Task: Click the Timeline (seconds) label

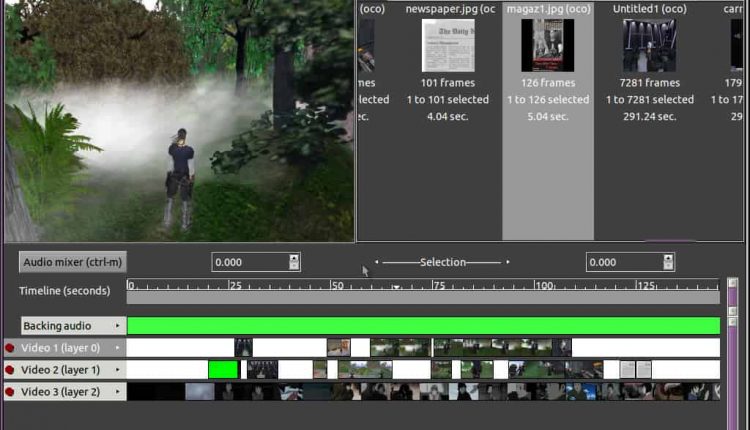Action: 65,291
